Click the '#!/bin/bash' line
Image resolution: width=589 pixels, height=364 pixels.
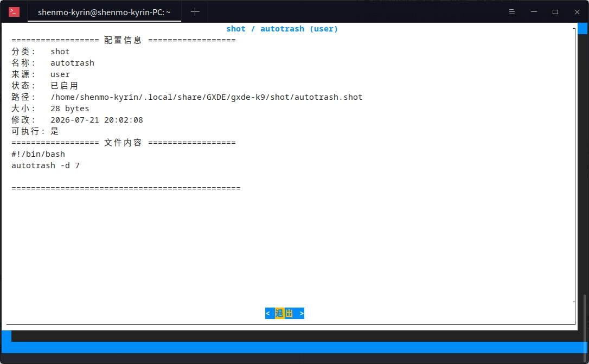(x=38, y=154)
